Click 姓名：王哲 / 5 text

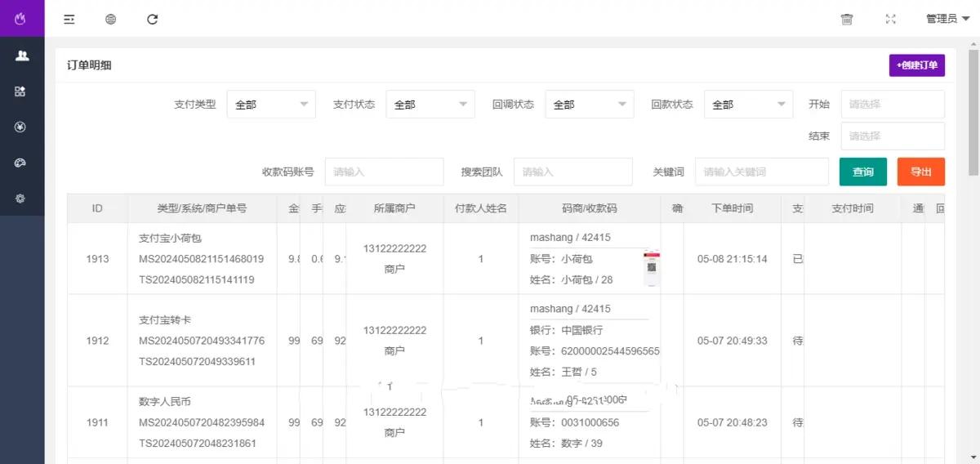point(563,372)
